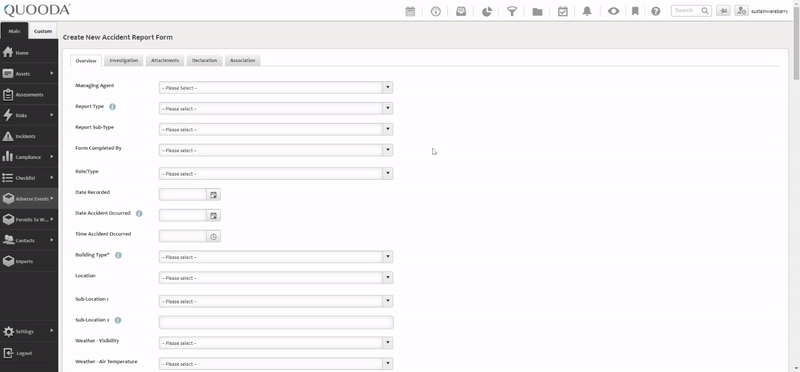Click the Date Accident Occurred info icon

(139, 213)
